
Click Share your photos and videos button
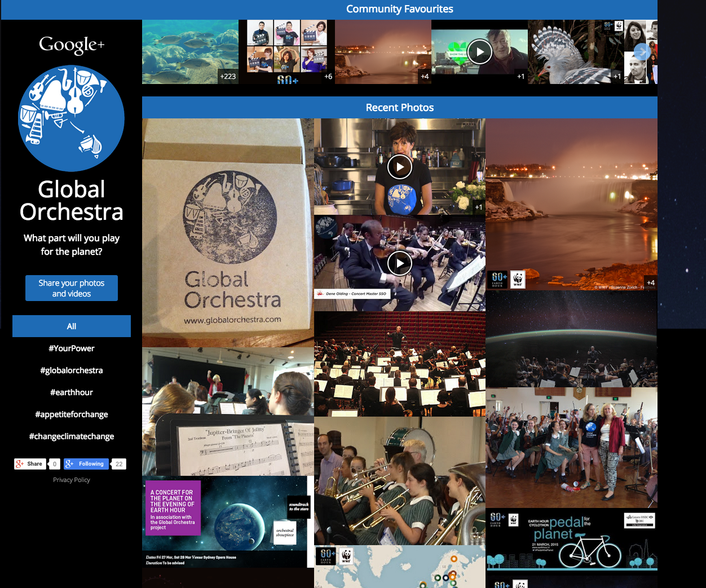(72, 288)
